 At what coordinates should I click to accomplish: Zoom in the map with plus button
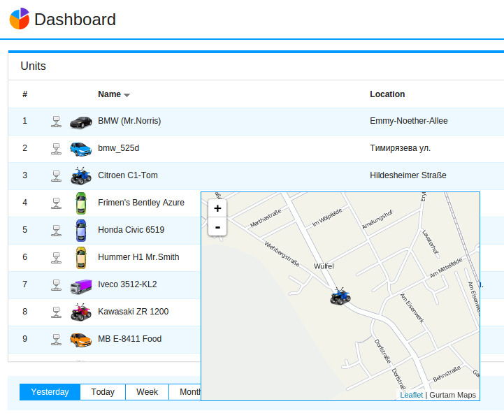coord(217,208)
